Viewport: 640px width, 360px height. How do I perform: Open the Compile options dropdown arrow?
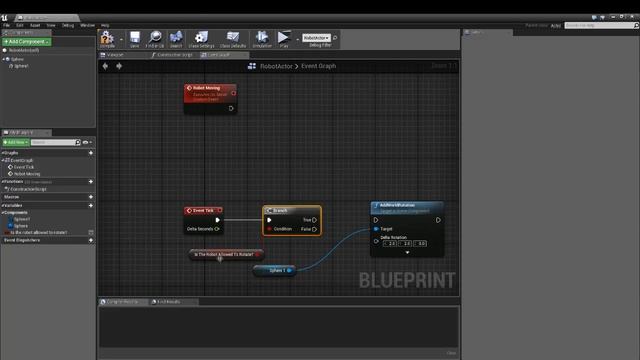(x=121, y=39)
